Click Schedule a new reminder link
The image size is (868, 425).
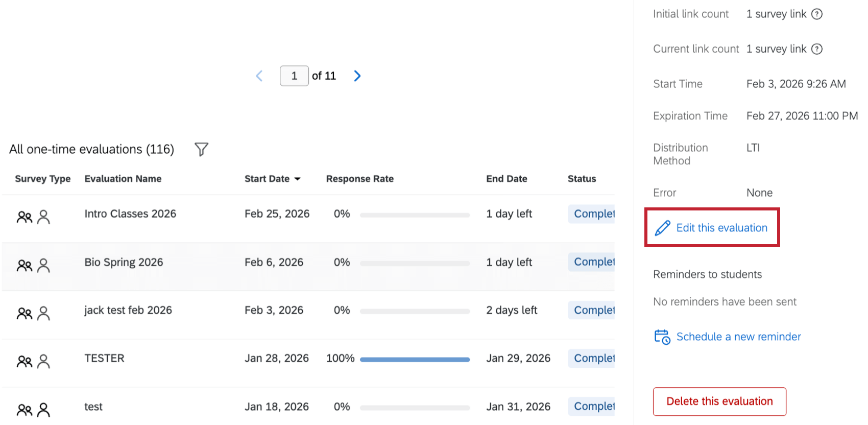(738, 337)
